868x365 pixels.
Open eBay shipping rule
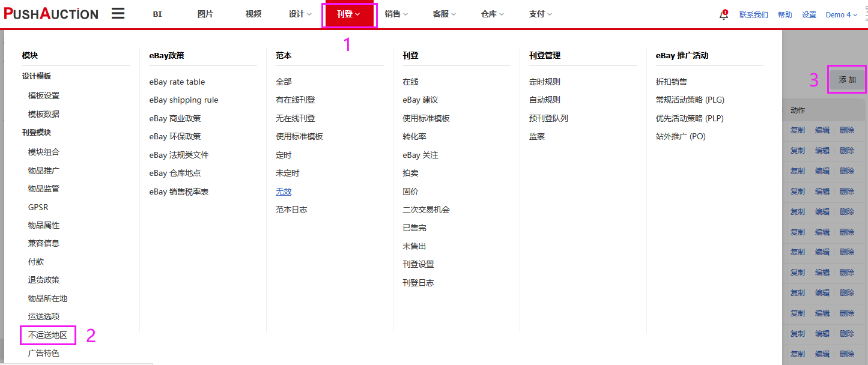pyautogui.click(x=184, y=100)
